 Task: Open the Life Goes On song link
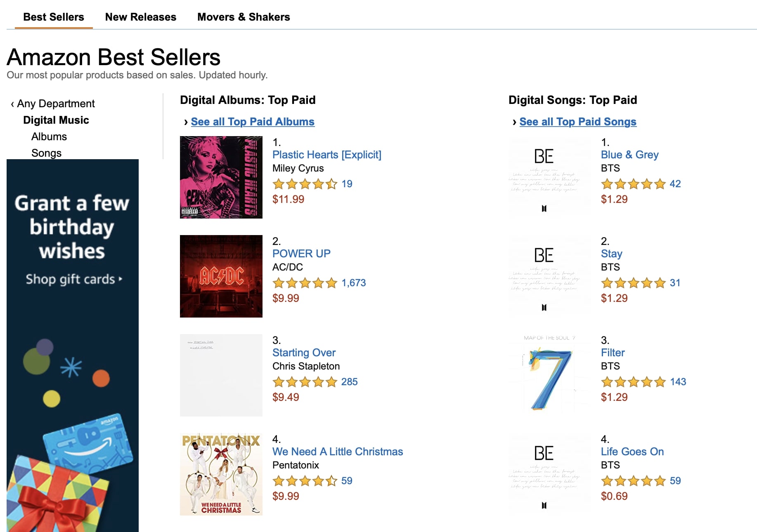632,452
